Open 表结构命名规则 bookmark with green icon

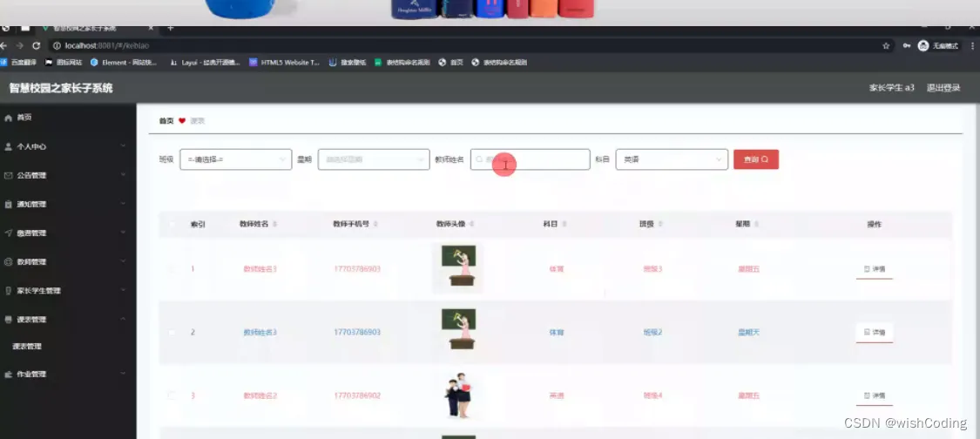(402, 63)
